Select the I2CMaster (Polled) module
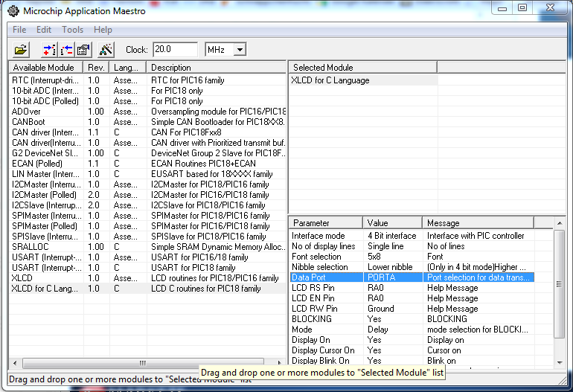573x392 pixels. coord(147,195)
